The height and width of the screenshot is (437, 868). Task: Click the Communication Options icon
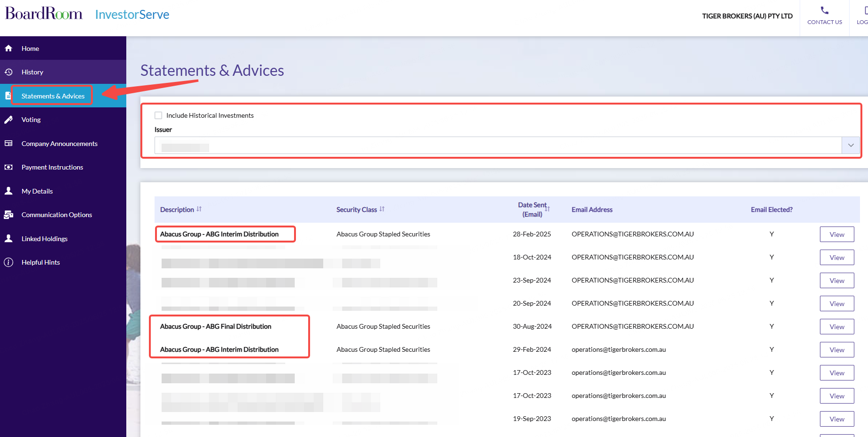(8, 215)
